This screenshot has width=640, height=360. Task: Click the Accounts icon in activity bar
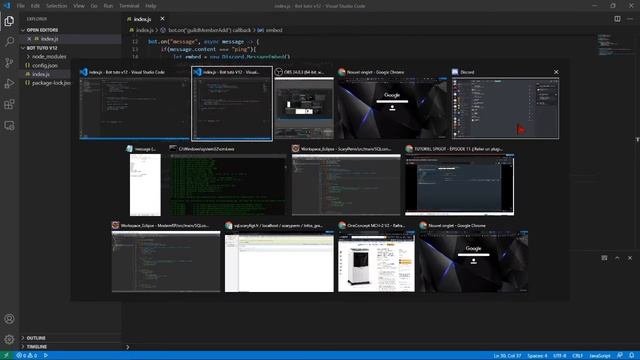tap(9, 319)
